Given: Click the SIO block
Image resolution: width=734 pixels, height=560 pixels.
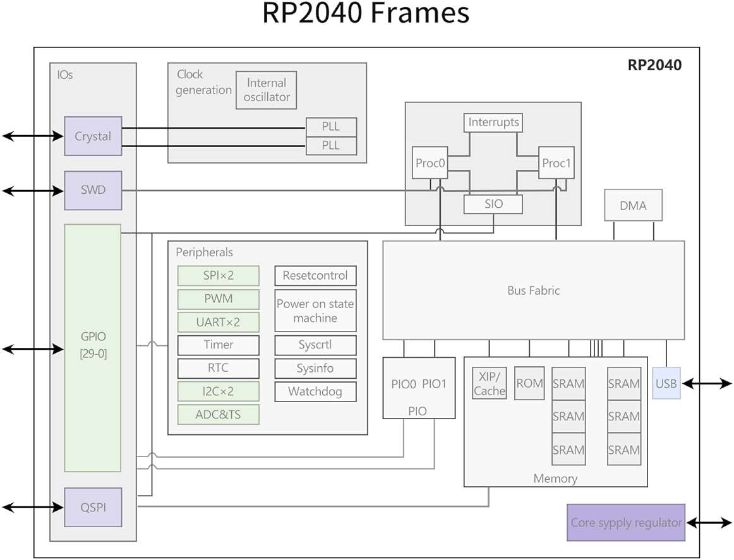Looking at the screenshot, I should (x=493, y=204).
